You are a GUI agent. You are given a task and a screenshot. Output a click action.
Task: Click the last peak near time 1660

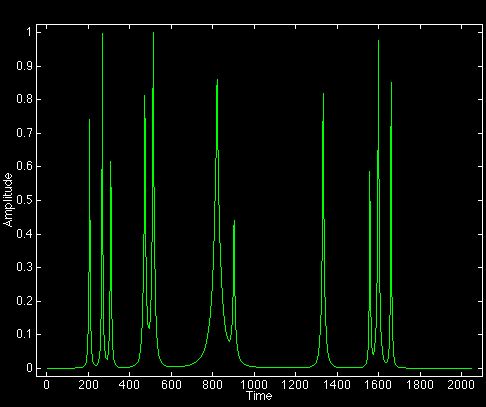(391, 83)
